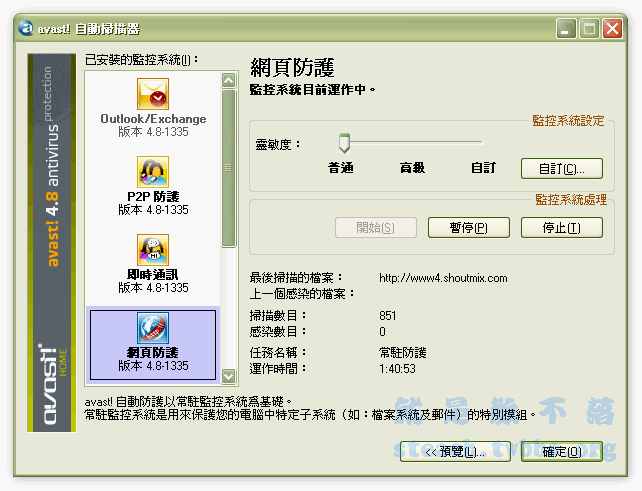
Task: Select the 網頁防護 web shield icon
Action: point(153,328)
